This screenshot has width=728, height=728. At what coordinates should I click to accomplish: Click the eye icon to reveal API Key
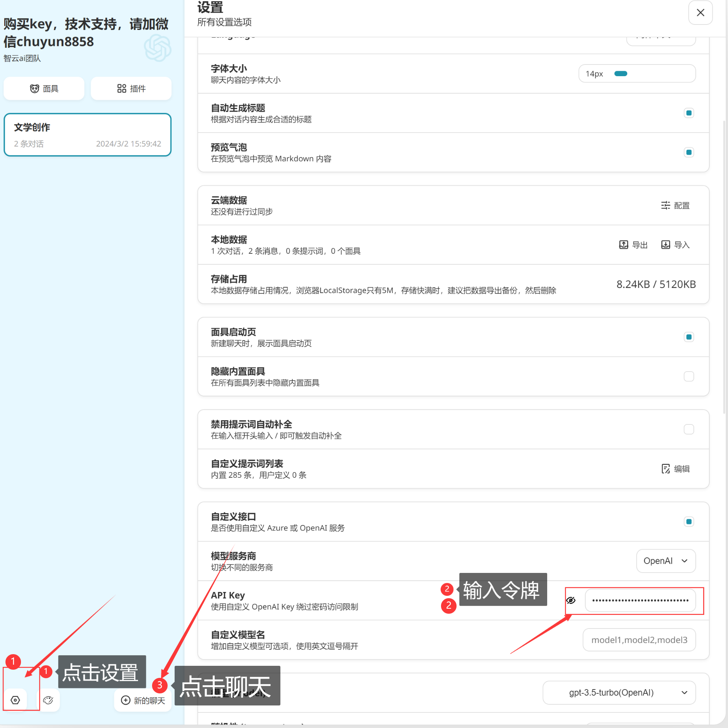click(x=570, y=600)
